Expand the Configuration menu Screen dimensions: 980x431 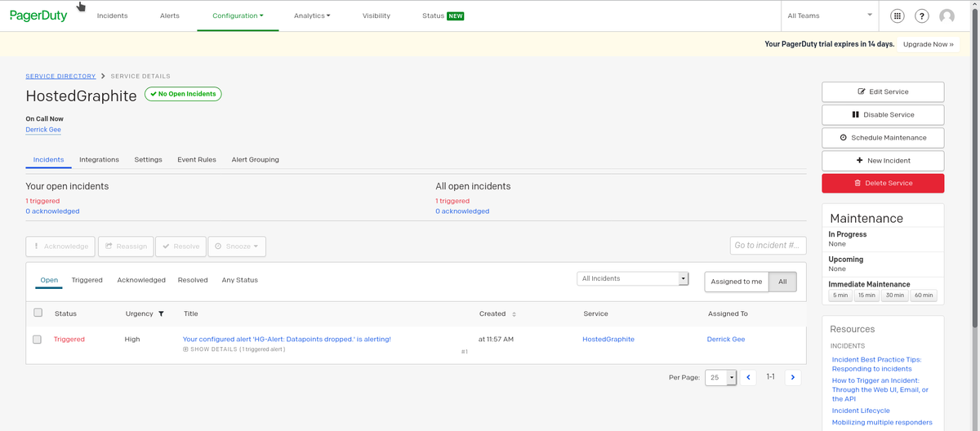238,16
